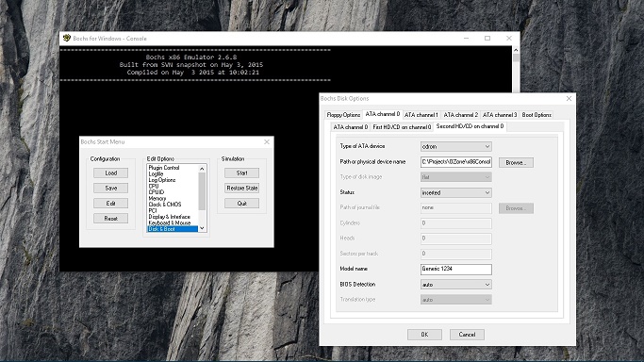Click Reset in Configuration group
This screenshot has width=644, height=362.
(110, 219)
